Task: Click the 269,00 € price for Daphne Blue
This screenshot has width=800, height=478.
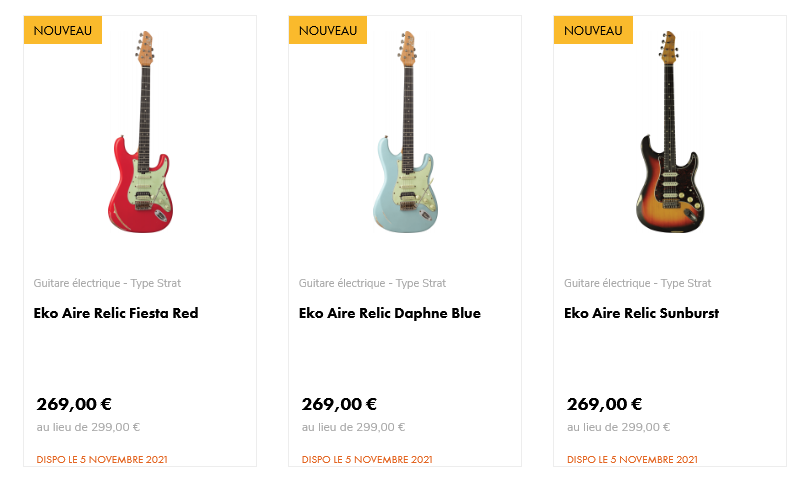Action: [339, 404]
